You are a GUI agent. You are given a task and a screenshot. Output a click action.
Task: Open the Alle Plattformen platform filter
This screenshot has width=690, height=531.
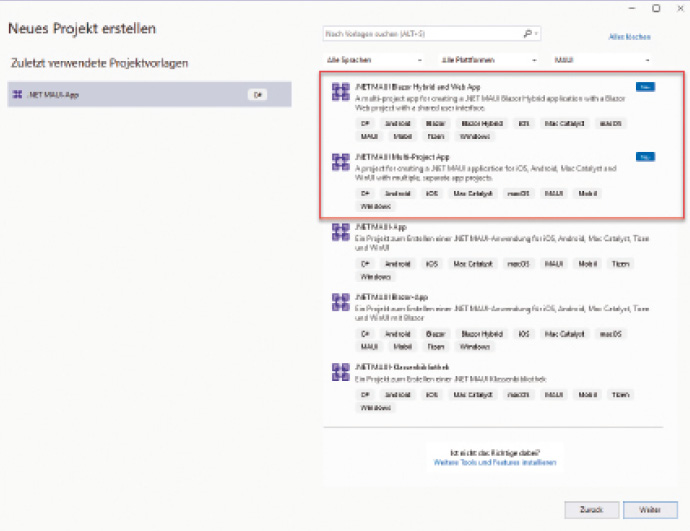point(488,60)
